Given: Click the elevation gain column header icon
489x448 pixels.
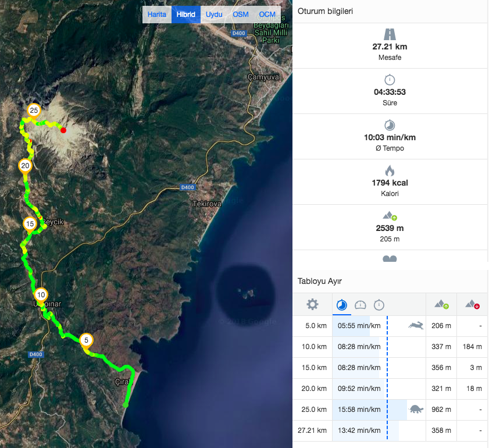Looking at the screenshot, I should point(441,304).
